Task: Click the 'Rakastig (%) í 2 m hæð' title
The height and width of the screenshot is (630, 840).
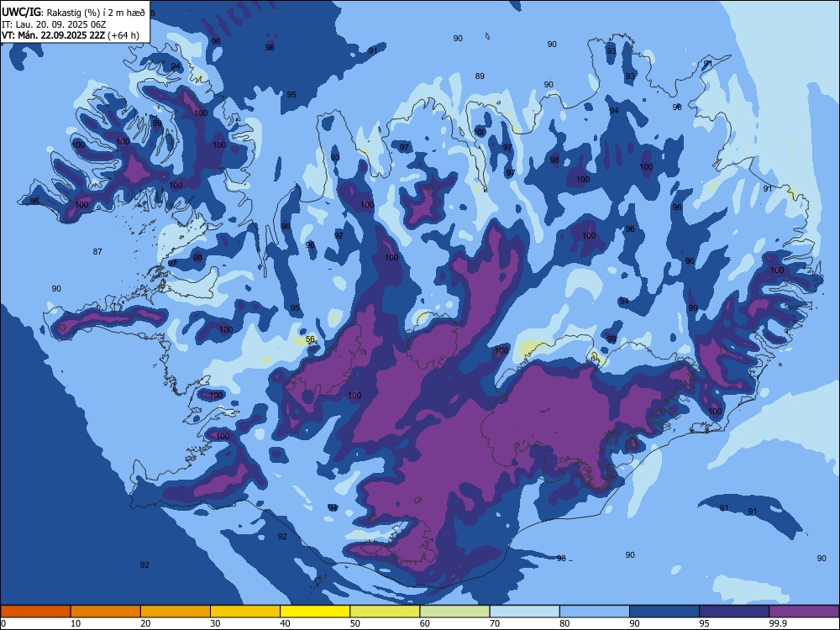Action: click(96, 13)
